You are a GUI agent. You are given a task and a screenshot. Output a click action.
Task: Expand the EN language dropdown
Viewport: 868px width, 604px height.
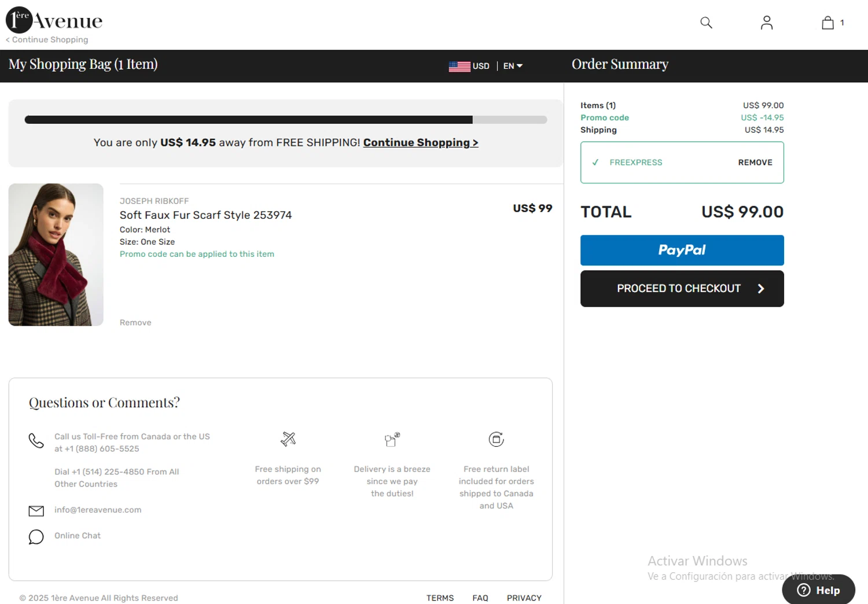tap(513, 66)
